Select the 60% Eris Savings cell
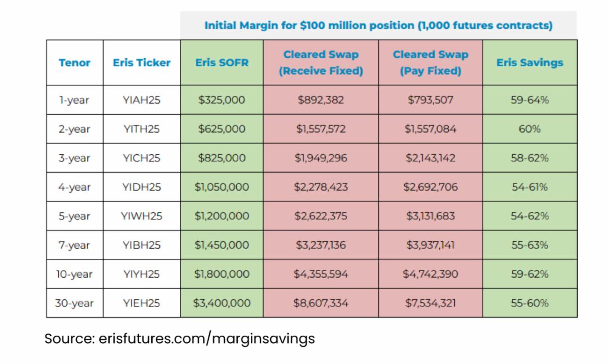This screenshot has width=607, height=364. coord(530,129)
